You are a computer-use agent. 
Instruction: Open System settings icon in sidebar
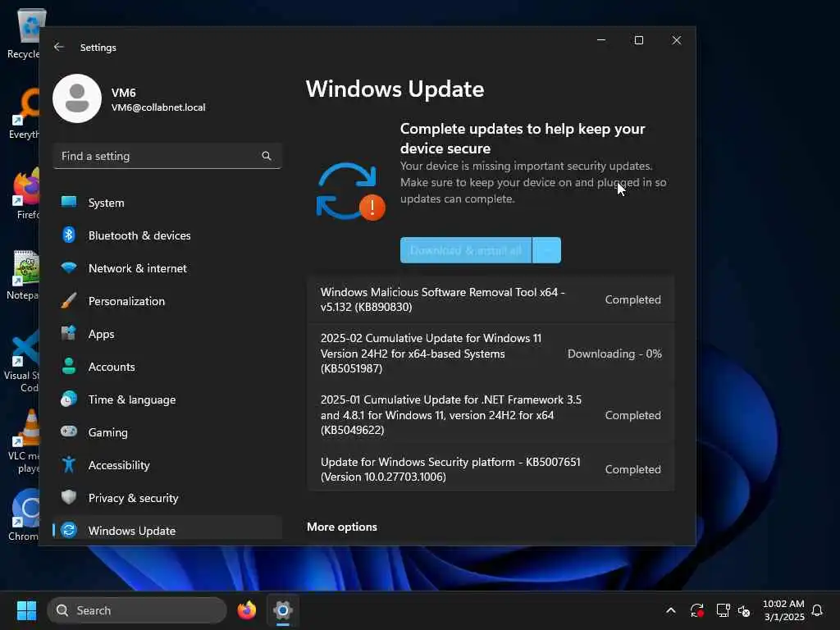click(x=69, y=202)
